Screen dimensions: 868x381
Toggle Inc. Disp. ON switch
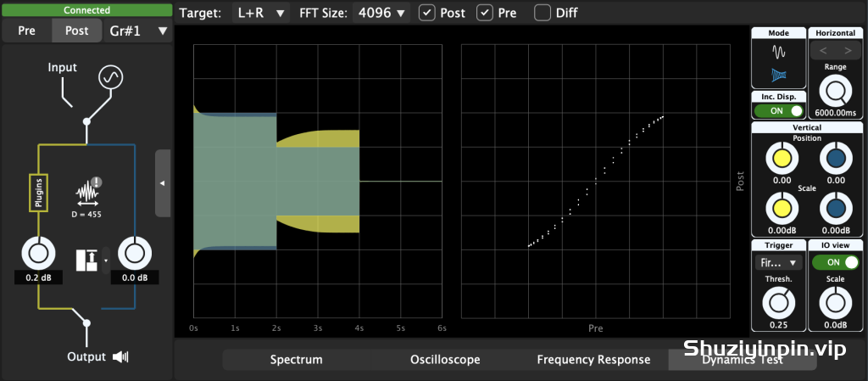click(778, 111)
